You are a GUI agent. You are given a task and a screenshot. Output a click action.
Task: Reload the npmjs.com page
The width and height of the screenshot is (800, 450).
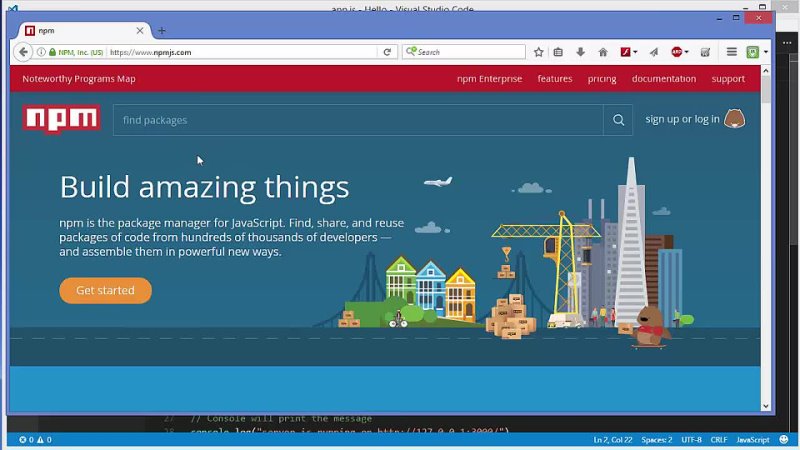(387, 52)
